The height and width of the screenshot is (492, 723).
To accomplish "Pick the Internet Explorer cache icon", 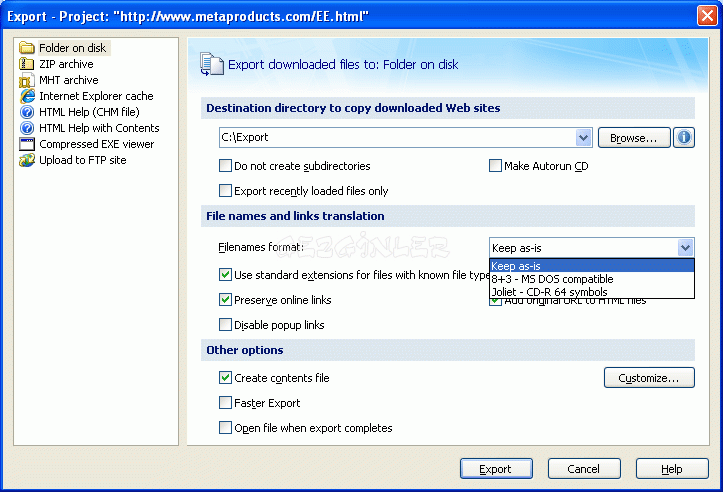I will [27, 96].
